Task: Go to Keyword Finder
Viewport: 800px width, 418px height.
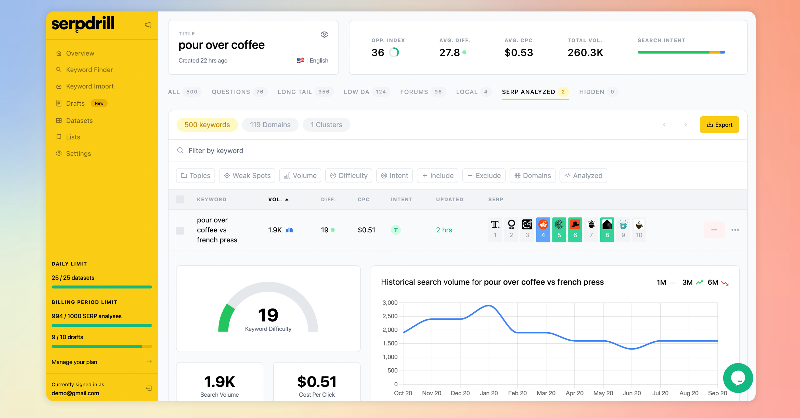Action: (x=85, y=69)
